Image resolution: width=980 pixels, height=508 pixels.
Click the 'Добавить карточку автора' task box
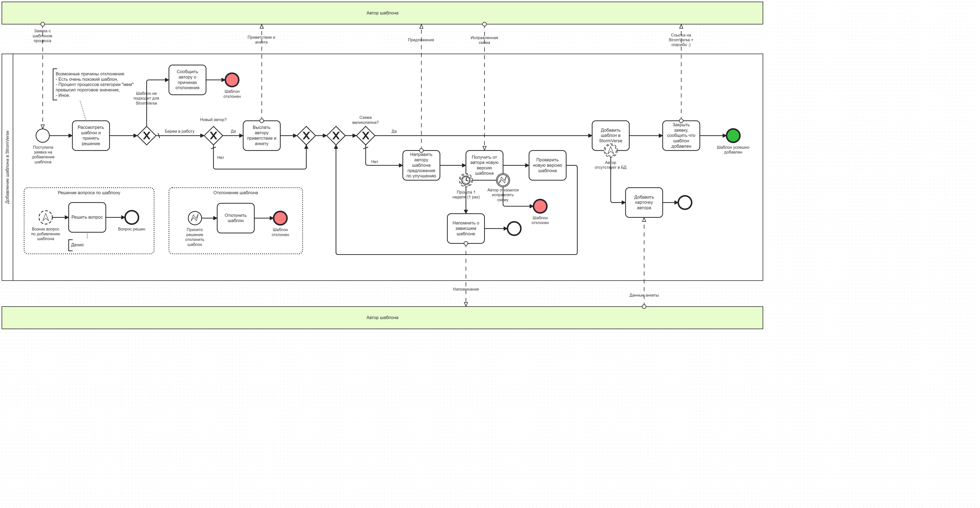click(x=644, y=202)
